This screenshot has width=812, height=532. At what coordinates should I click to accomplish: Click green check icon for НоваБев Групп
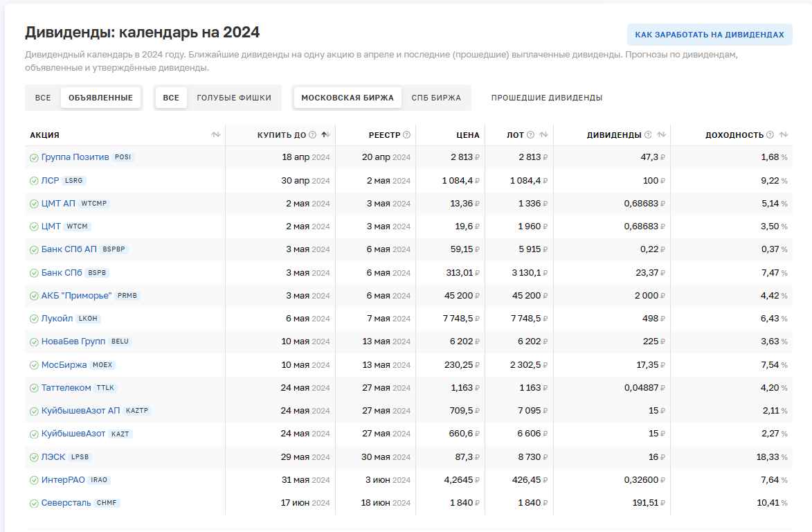34,342
